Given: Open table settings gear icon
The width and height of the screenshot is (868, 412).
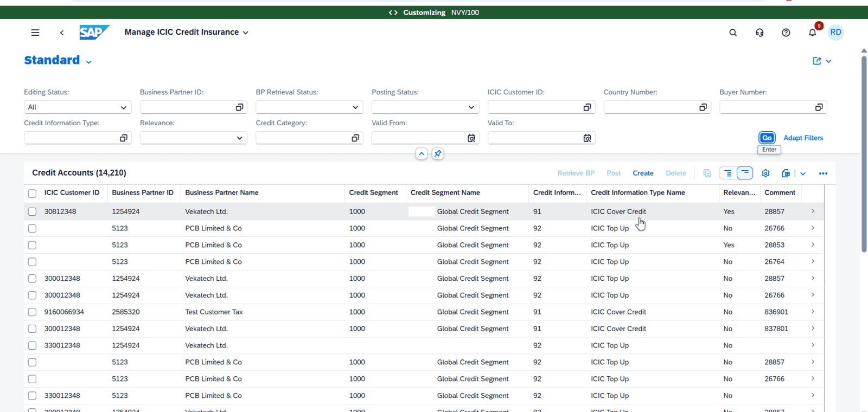Looking at the screenshot, I should click(765, 173).
